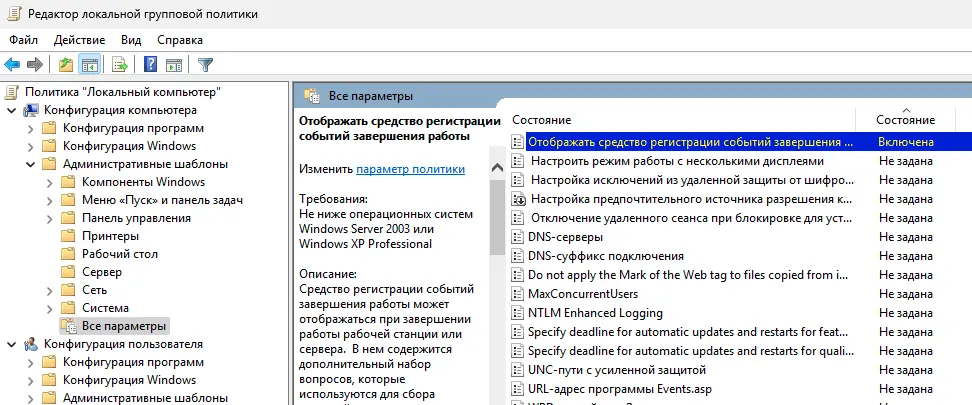Expand the Система folder in tree
The width and height of the screenshot is (972, 405).
click(49, 308)
